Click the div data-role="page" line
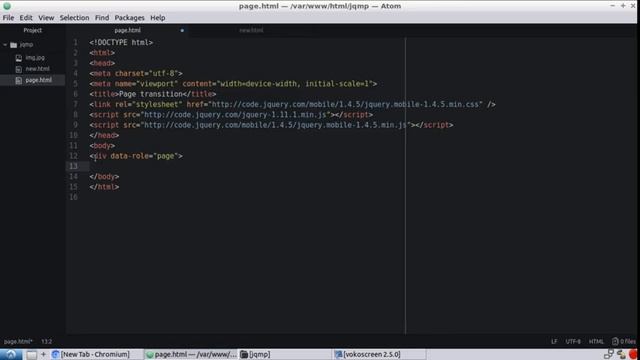The width and height of the screenshot is (640, 360). (136, 156)
